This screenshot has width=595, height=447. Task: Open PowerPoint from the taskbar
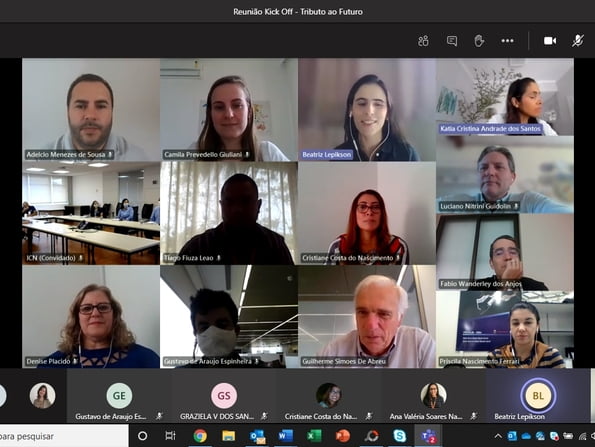pos(343,436)
